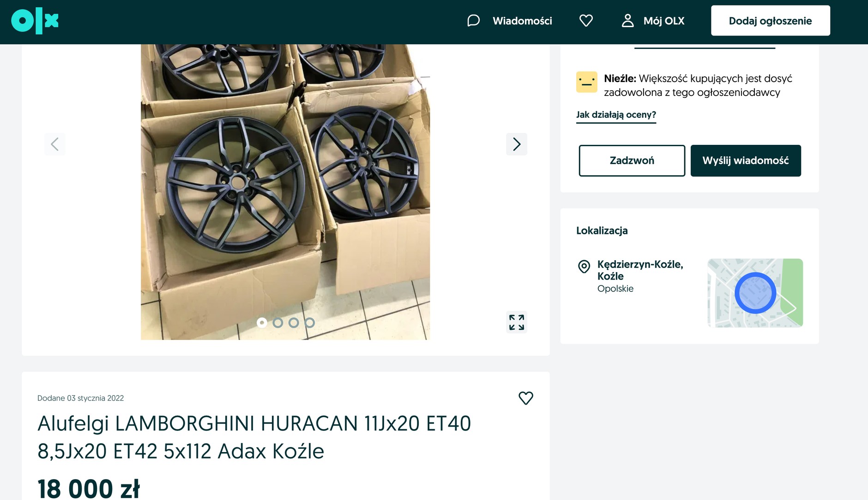The width and height of the screenshot is (868, 500).
Task: Click the Wyślij wiadomość button
Action: coord(745,161)
